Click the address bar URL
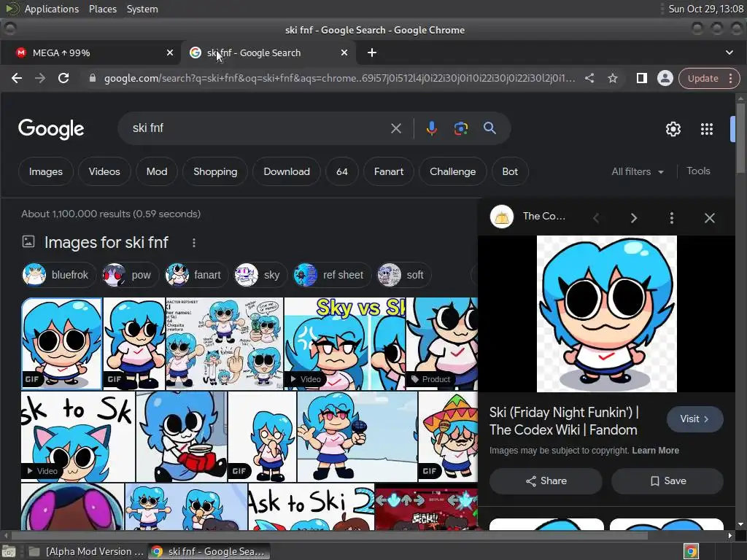This screenshot has height=560, width=747. click(340, 78)
